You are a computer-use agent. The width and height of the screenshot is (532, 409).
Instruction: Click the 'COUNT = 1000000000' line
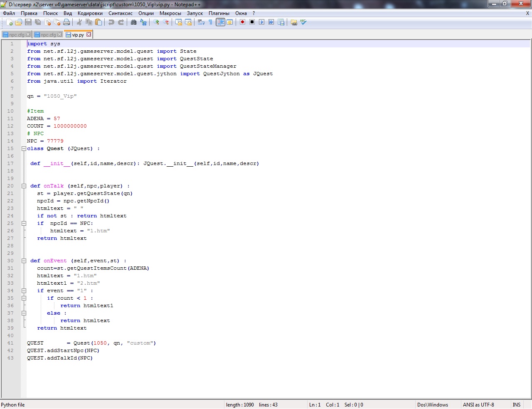pos(57,126)
